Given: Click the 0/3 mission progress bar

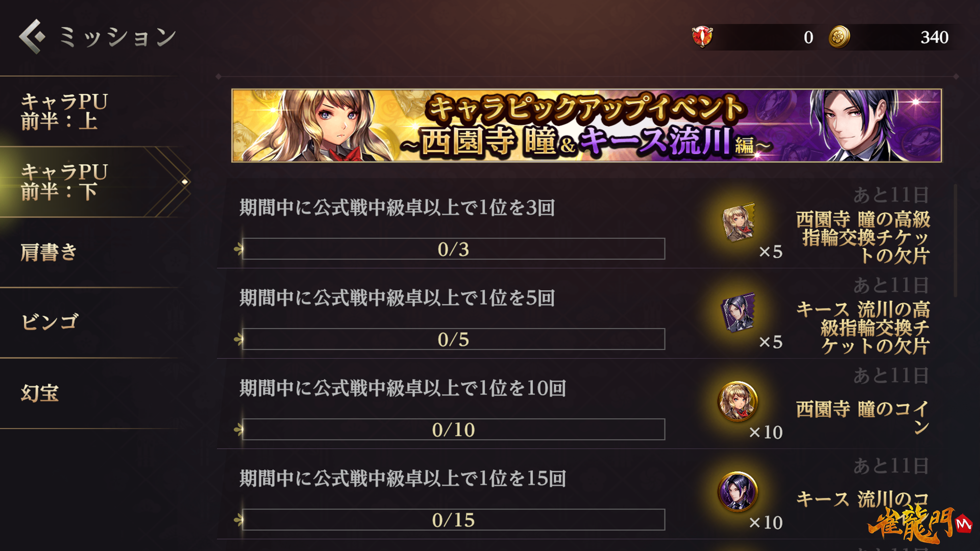Looking at the screenshot, I should point(453,249).
